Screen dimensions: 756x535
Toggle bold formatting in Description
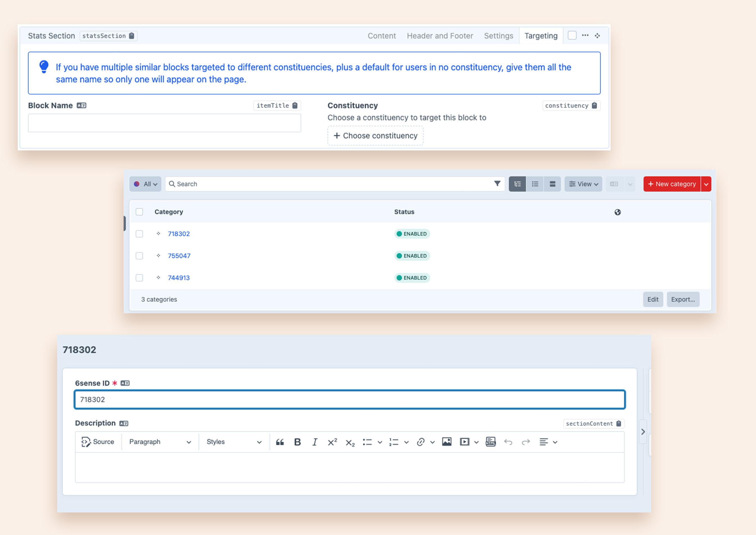point(297,442)
